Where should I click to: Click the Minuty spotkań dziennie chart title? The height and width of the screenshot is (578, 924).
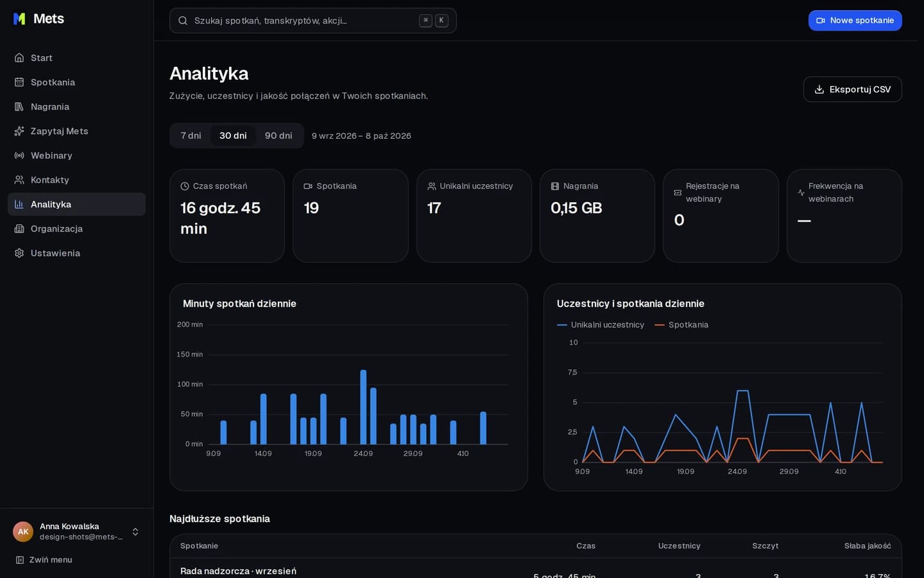coord(239,304)
